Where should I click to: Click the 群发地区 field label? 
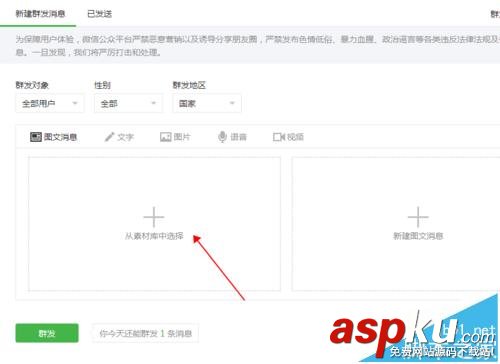click(189, 85)
